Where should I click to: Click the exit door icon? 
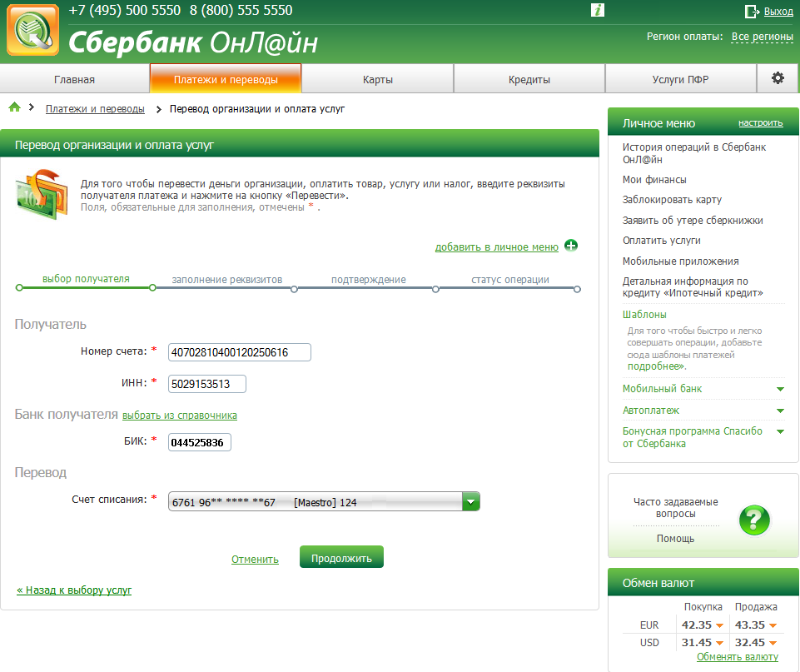click(752, 11)
